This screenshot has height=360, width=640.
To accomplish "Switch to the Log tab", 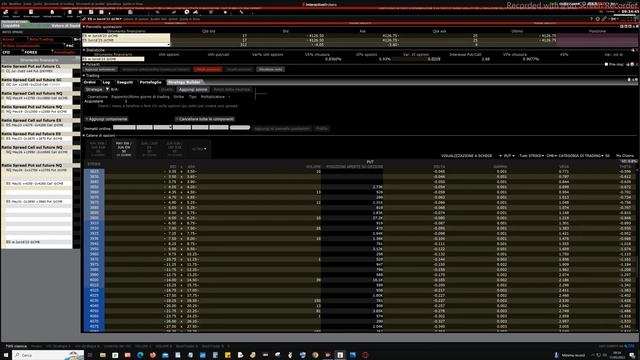I will pos(106,82).
